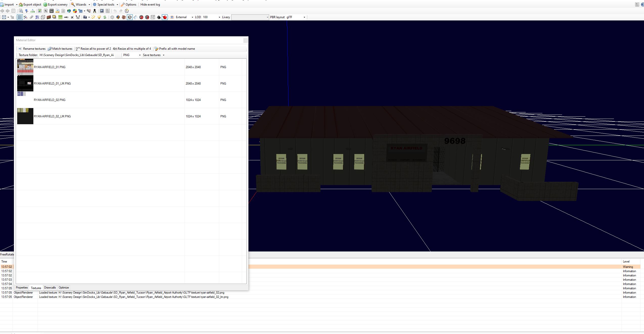Click the help icon at top right

click(642, 5)
